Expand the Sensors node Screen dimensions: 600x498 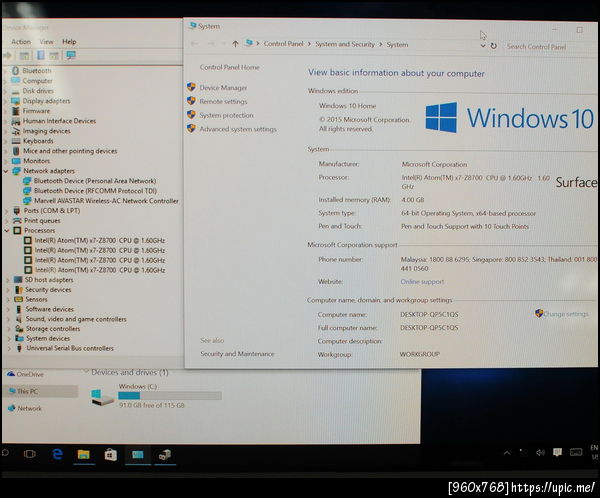click(x=8, y=299)
